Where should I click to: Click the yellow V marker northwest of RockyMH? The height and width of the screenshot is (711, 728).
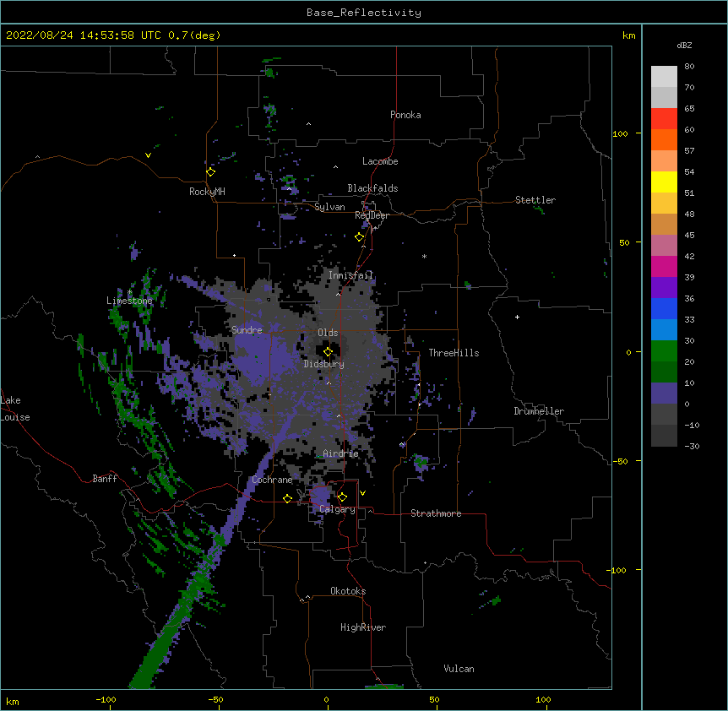coord(148,155)
